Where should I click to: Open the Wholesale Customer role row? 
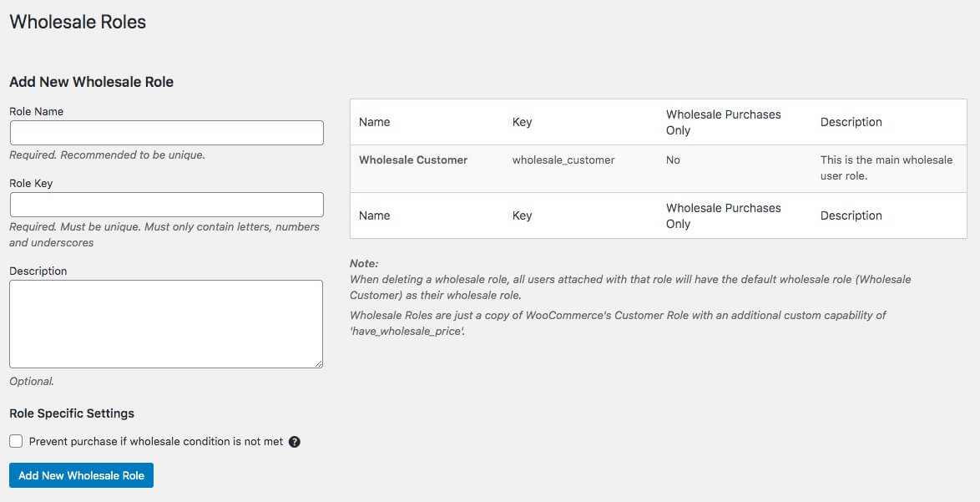tap(413, 160)
